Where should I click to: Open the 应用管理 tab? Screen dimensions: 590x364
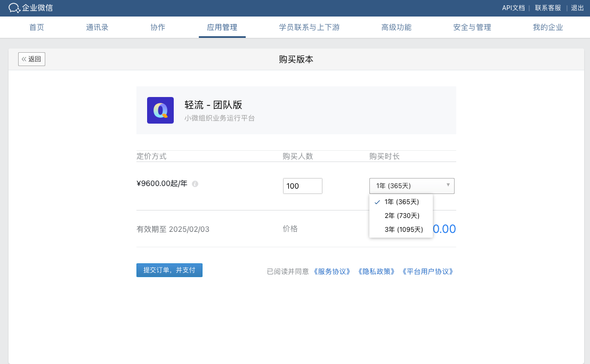pos(222,27)
